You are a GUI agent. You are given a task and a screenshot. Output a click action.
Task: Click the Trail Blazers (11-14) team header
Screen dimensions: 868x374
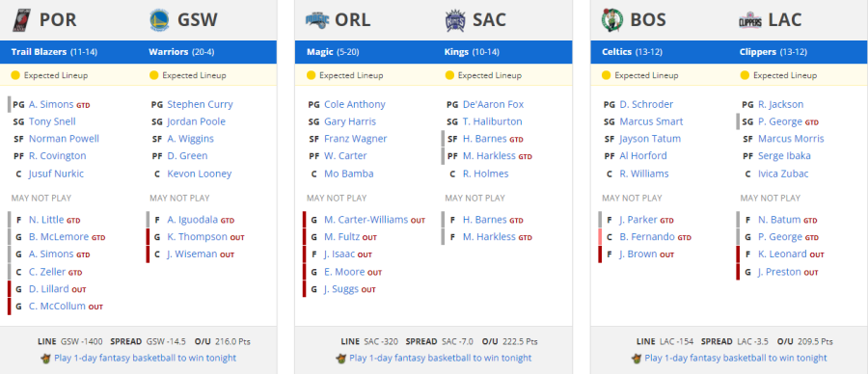tap(54, 52)
